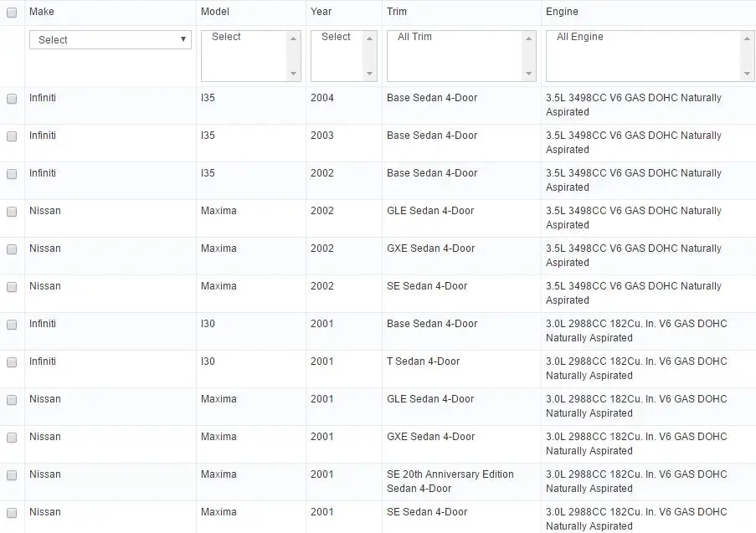Click the 2003 year cell
Image resolution: width=756 pixels, height=533 pixels.
[x=322, y=136]
